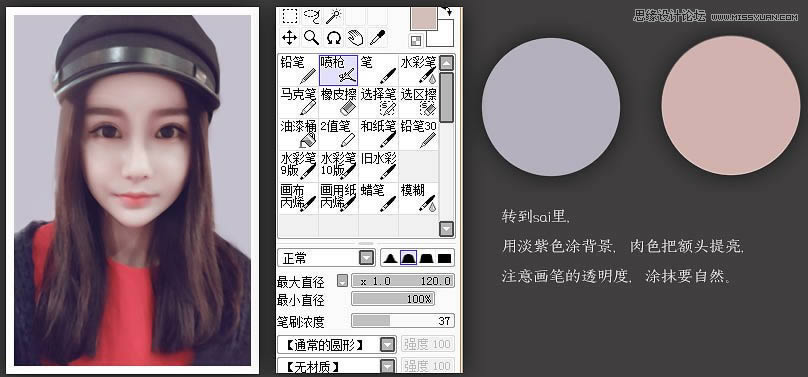Select the move layer tool
The image size is (808, 377).
tap(290, 38)
